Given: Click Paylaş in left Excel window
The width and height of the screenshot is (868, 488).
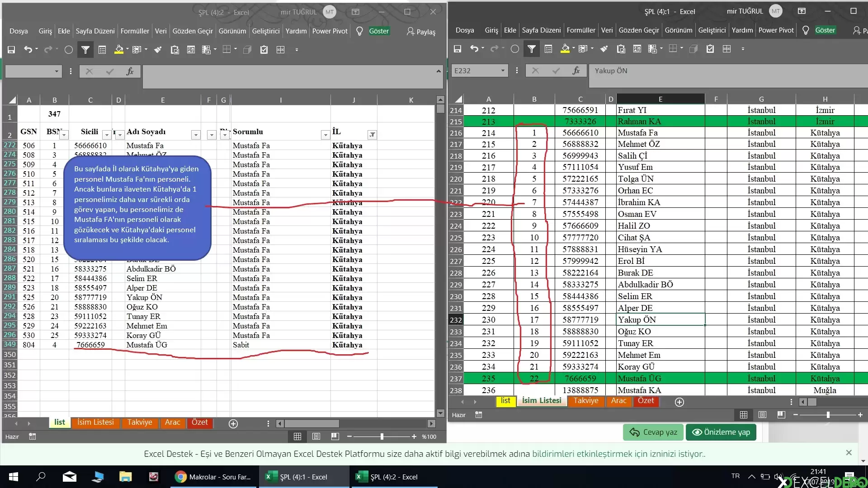Looking at the screenshot, I should (x=421, y=32).
